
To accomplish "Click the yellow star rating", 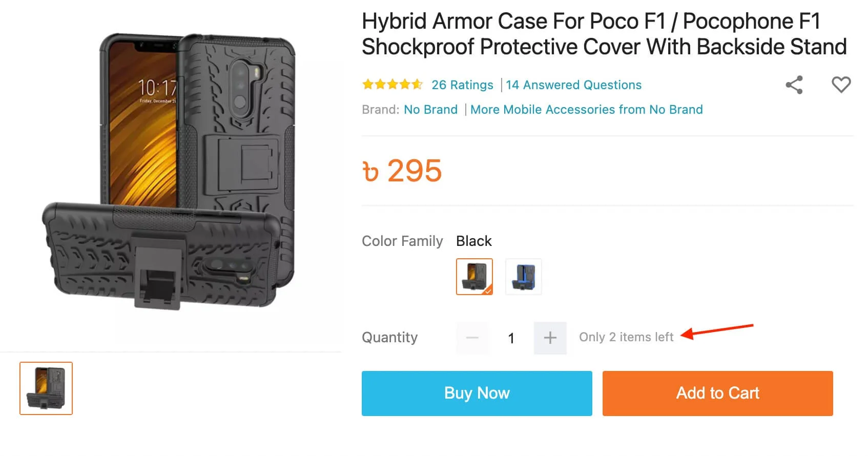I will pos(392,85).
